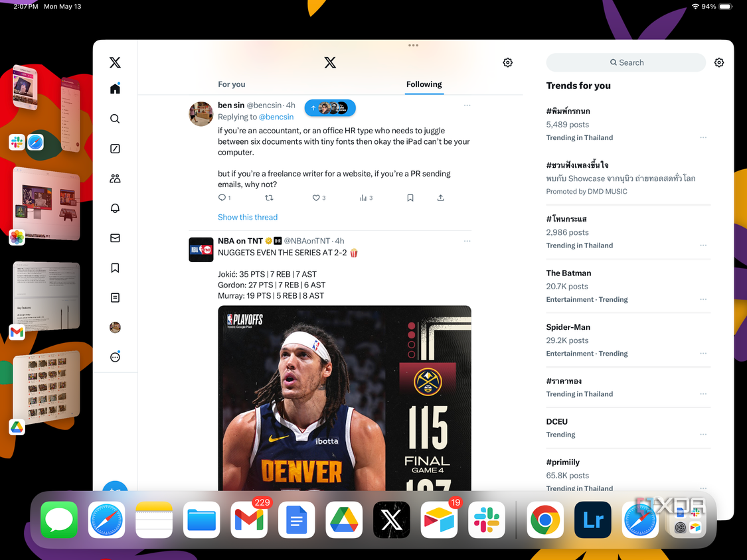Bookmark ben sin's post
747x560 pixels.
coord(410,198)
